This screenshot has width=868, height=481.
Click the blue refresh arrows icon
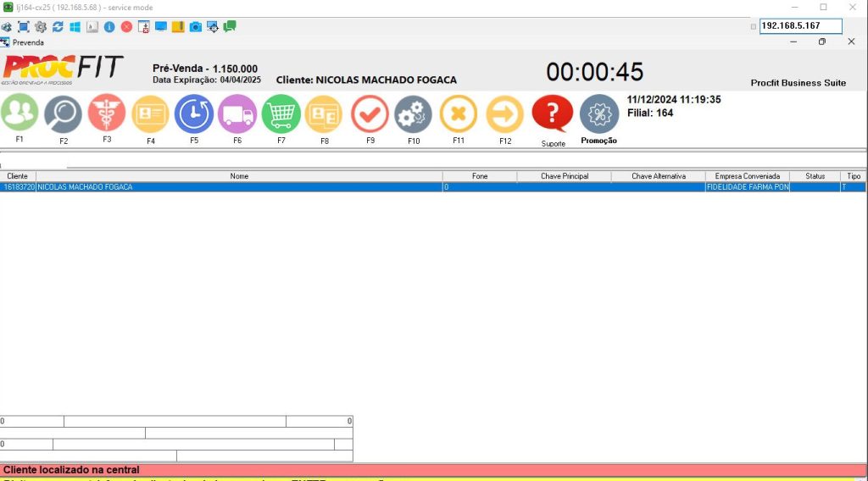point(58,26)
